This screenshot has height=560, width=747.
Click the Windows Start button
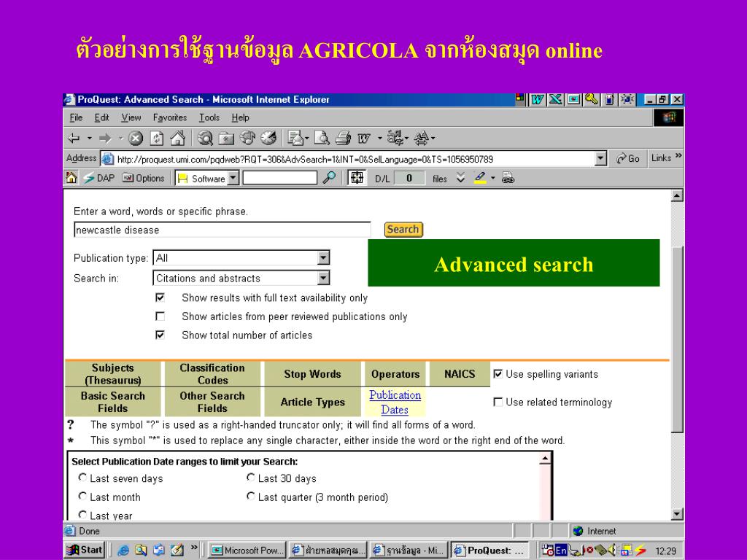(x=85, y=550)
